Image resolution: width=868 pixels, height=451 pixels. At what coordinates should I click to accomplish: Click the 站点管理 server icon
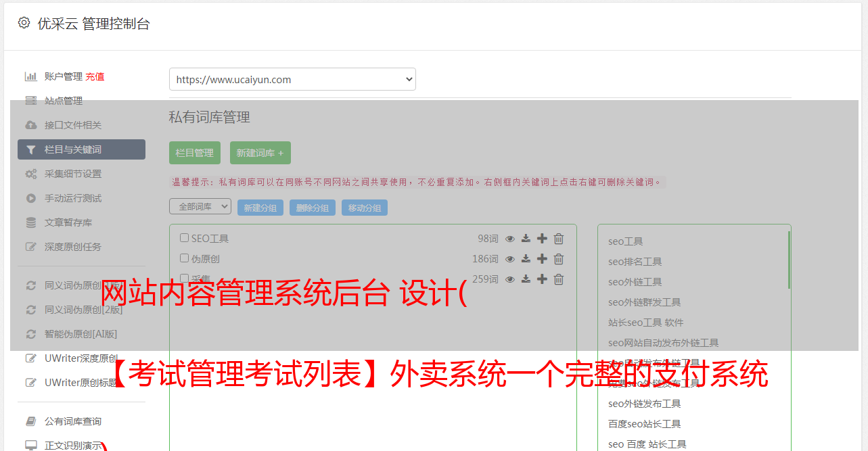point(30,101)
